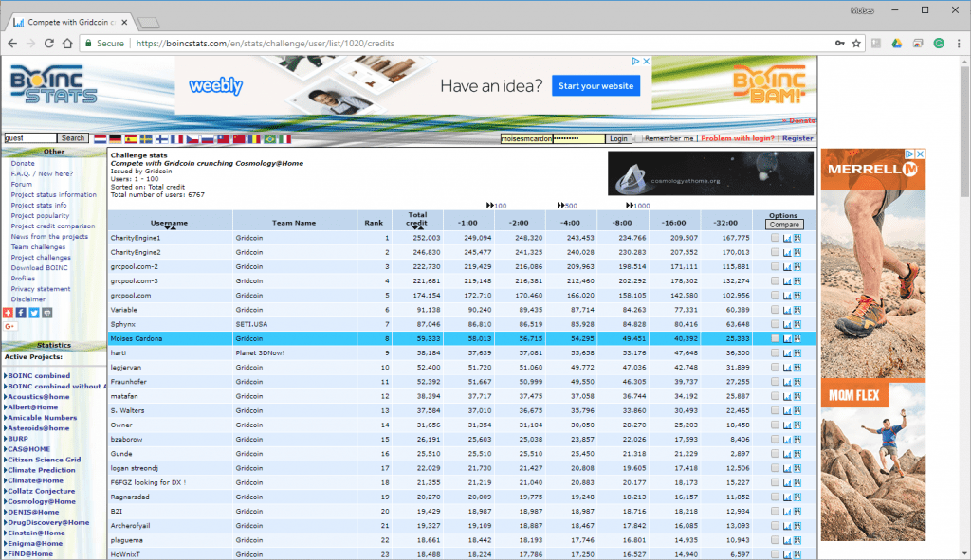Screen dimensions: 971x560
Task: Jump forward 500 users
Action: [x=567, y=206]
